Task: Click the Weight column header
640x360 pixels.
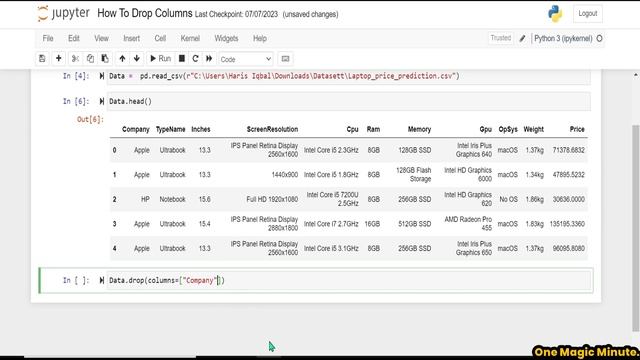Action: coord(533,129)
